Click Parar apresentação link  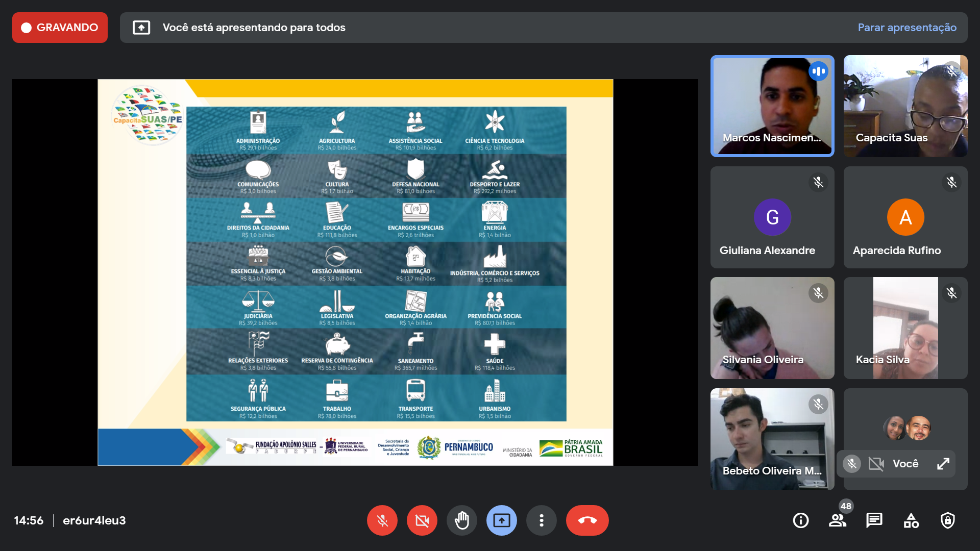[906, 28]
